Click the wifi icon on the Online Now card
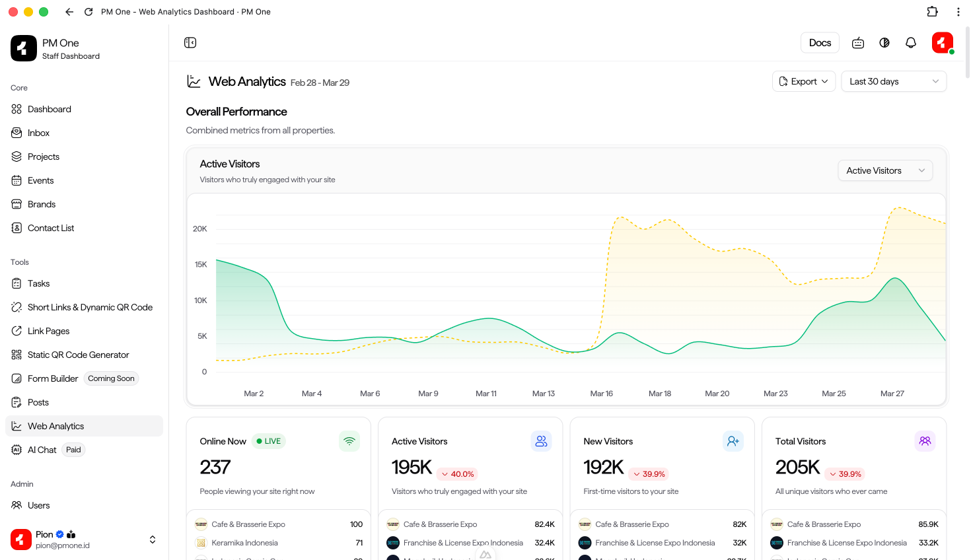Viewport: 971px width, 560px height. [x=349, y=441]
